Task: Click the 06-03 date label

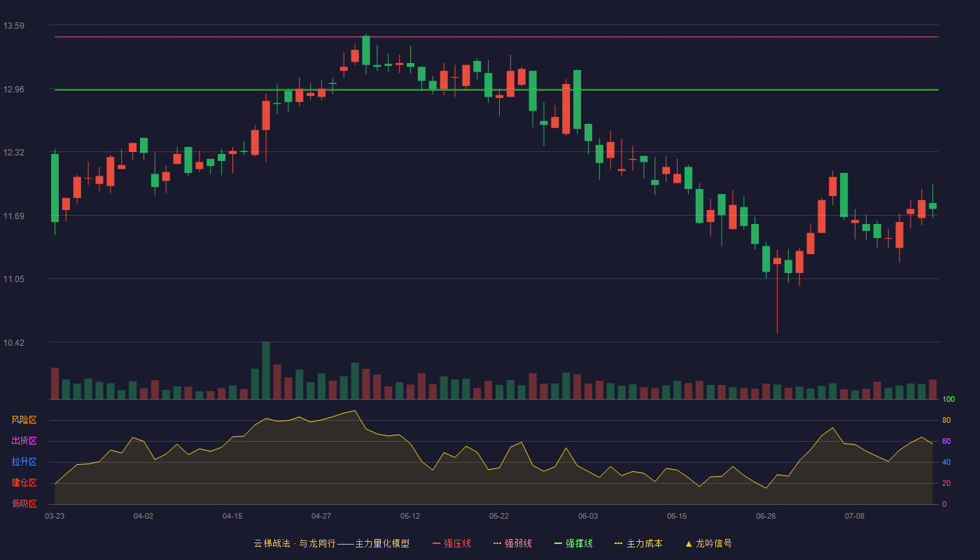Action: [588, 516]
